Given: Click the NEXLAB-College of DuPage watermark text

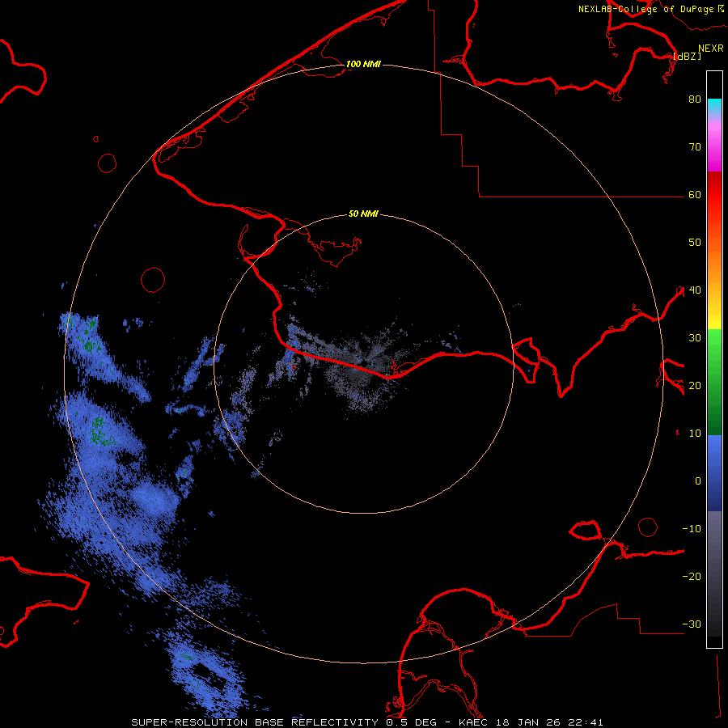Looking at the screenshot, I should (645, 9).
